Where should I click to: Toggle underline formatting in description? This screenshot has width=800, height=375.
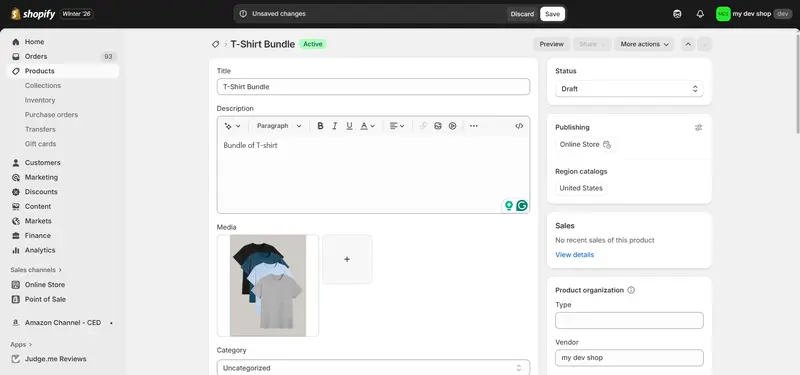click(349, 126)
